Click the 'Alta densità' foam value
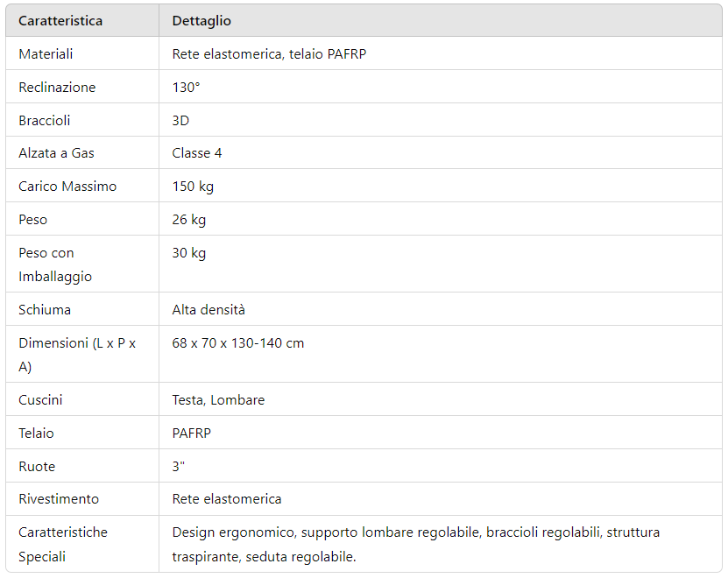 [209, 310]
